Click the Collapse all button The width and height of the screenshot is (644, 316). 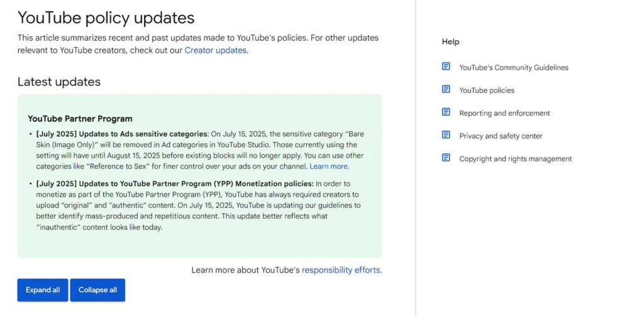click(x=97, y=290)
